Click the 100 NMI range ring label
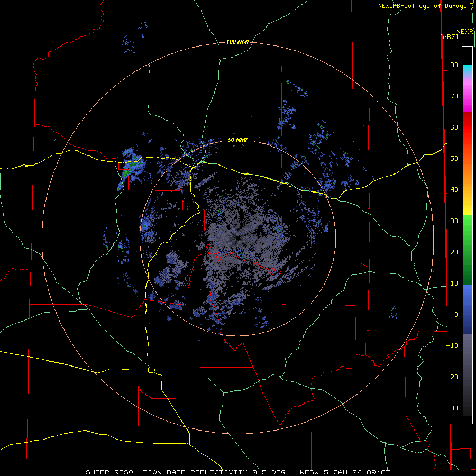 237,42
